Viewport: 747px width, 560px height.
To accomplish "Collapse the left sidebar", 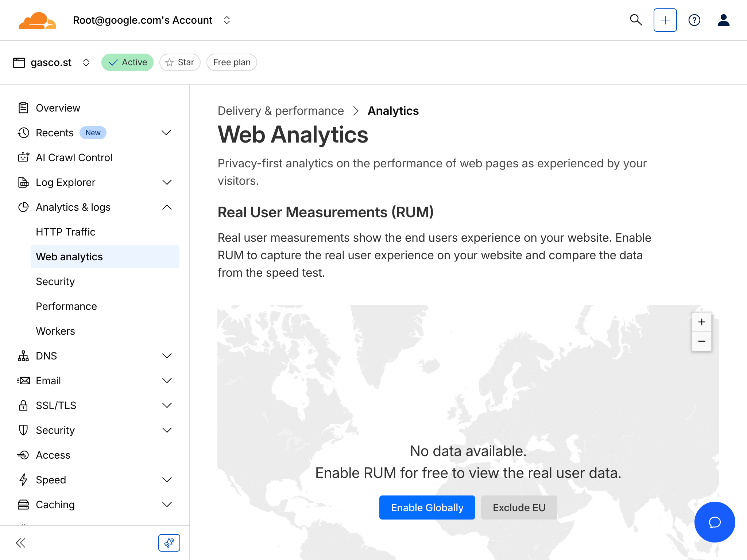I will 21,542.
